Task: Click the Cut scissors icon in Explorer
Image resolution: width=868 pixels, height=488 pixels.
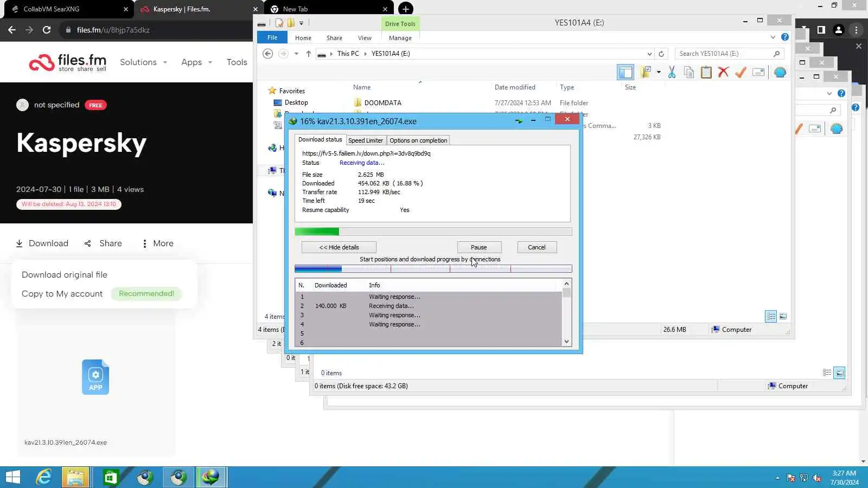Action: click(672, 72)
